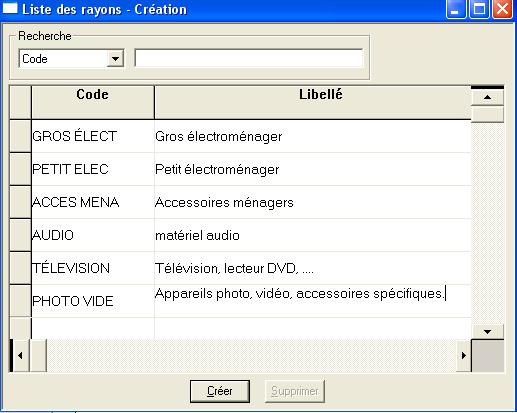This screenshot has height=413, width=517.
Task: Click the horizontal scrollbar left arrow
Action: pyautogui.click(x=20, y=355)
